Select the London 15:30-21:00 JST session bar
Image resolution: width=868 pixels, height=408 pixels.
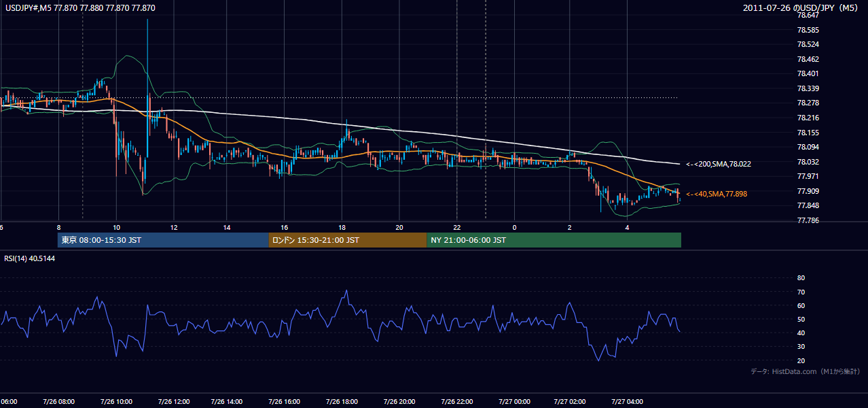click(x=348, y=240)
